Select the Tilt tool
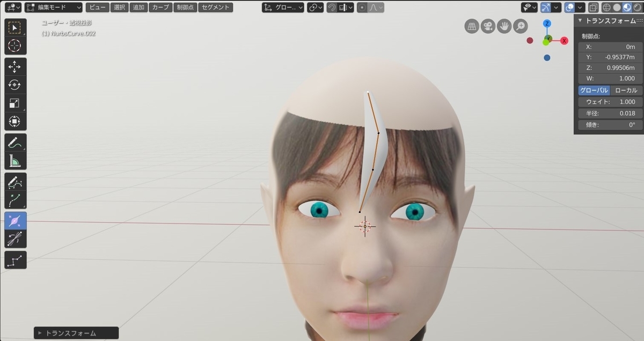644x341 pixels. [x=15, y=239]
